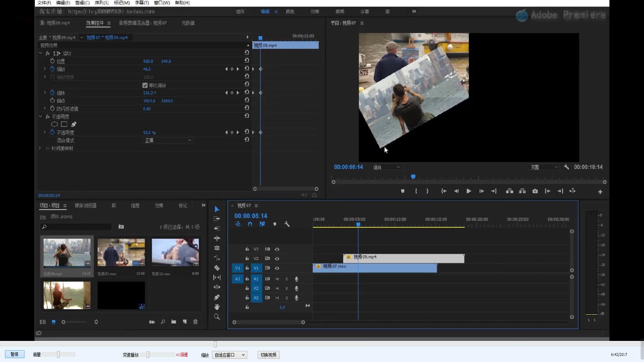
Task: Click the Play button in Program monitor
Action: coord(469,191)
